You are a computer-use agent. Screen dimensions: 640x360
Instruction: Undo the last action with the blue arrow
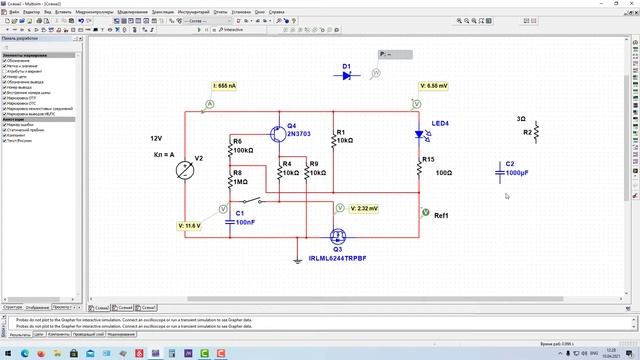81,21
